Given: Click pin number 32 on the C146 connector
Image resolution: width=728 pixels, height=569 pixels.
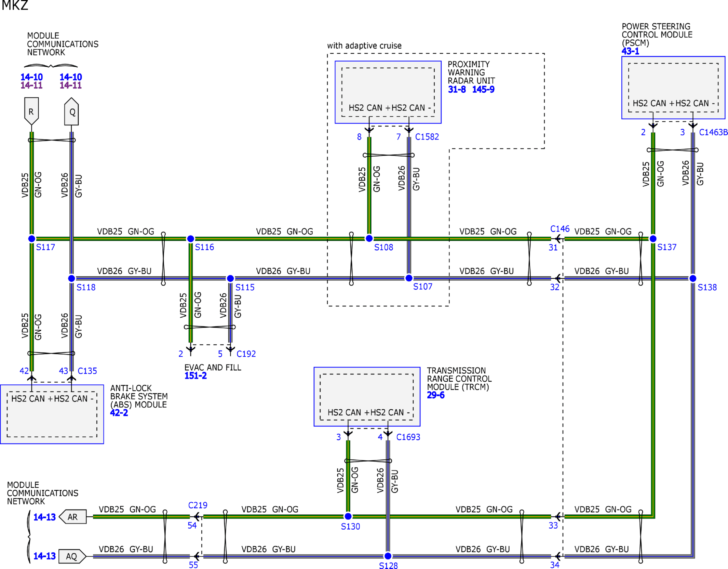Looking at the screenshot, I should (x=554, y=287).
